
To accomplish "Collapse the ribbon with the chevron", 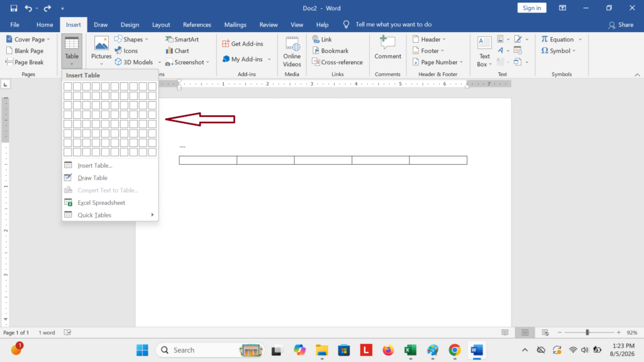I will 637,75.
